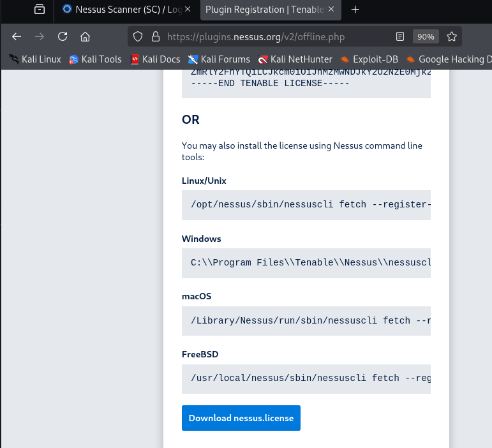Go to browser home icon
The width and height of the screenshot is (492, 448).
[85, 36]
